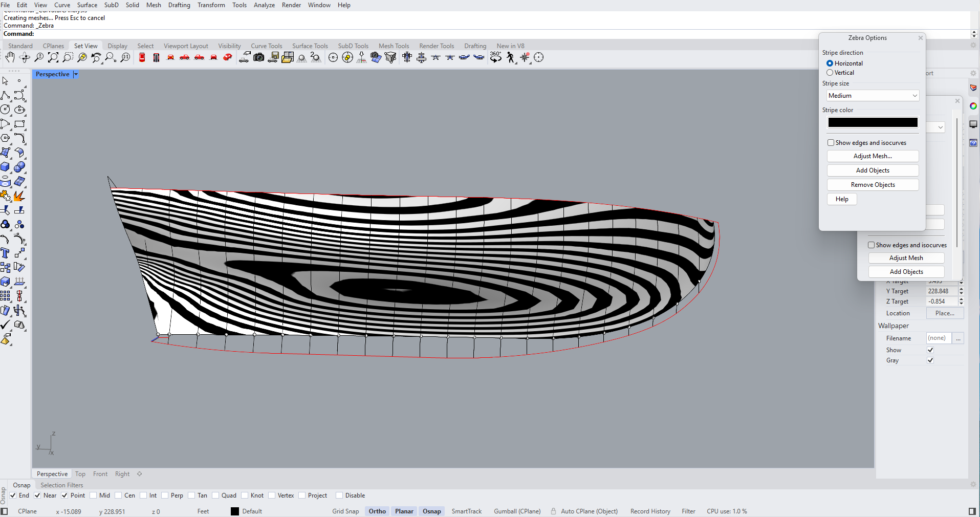Click the black stripe color swatch

(x=873, y=123)
